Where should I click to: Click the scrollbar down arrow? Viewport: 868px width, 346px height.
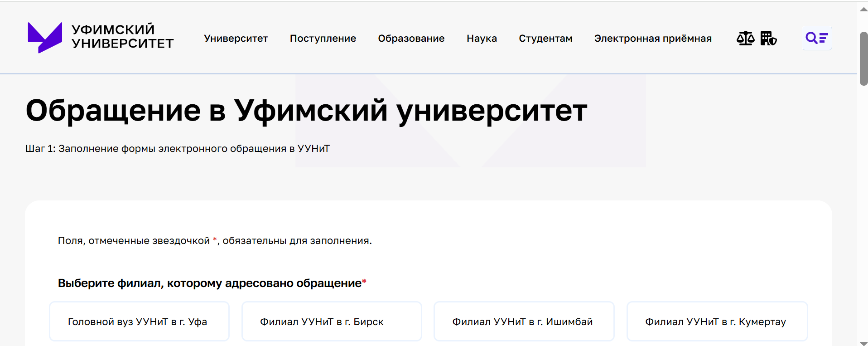(x=863, y=343)
